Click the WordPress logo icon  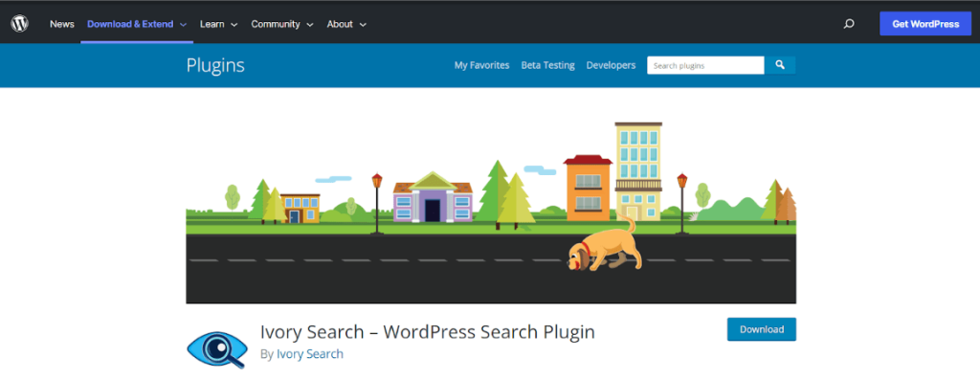click(19, 24)
